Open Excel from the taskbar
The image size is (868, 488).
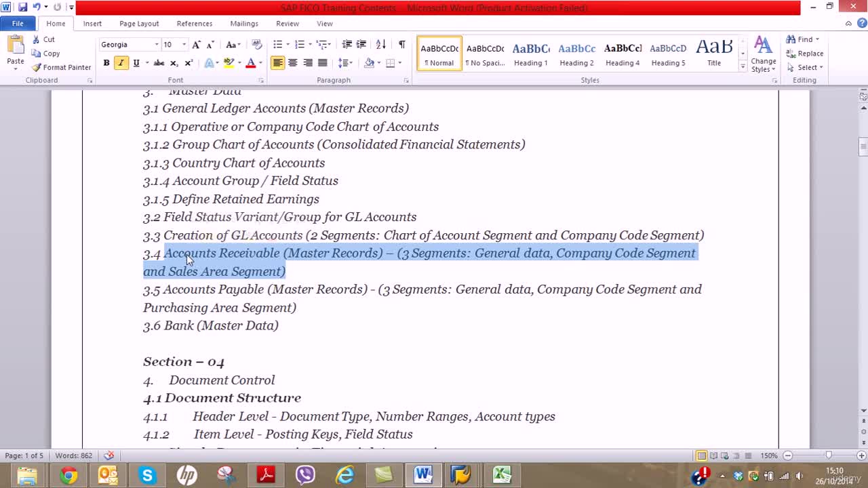pyautogui.click(x=502, y=474)
